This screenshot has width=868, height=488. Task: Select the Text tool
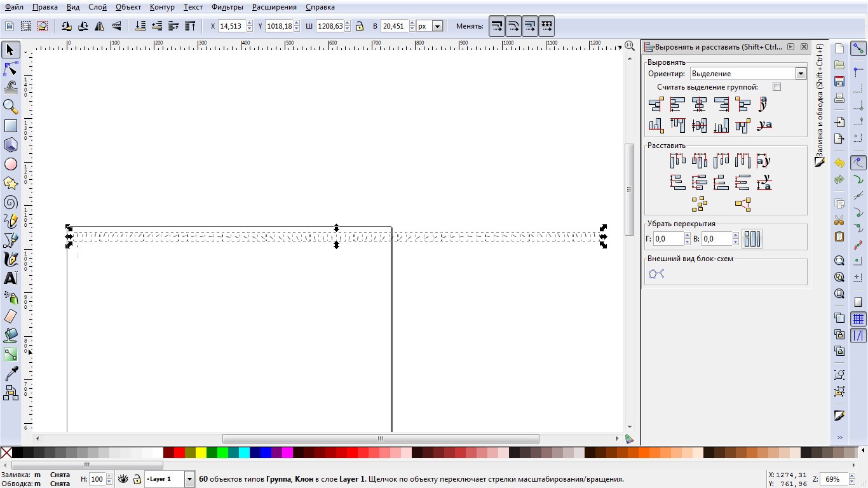point(11,278)
